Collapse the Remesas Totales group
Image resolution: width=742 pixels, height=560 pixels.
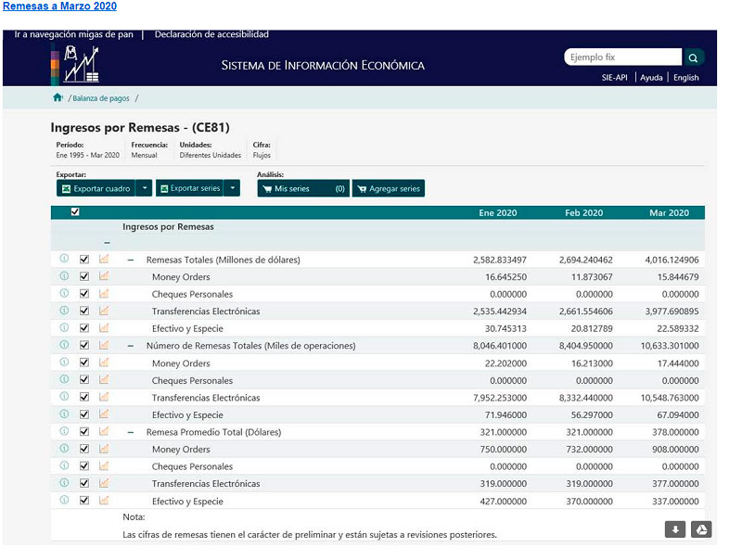pyautogui.click(x=131, y=261)
